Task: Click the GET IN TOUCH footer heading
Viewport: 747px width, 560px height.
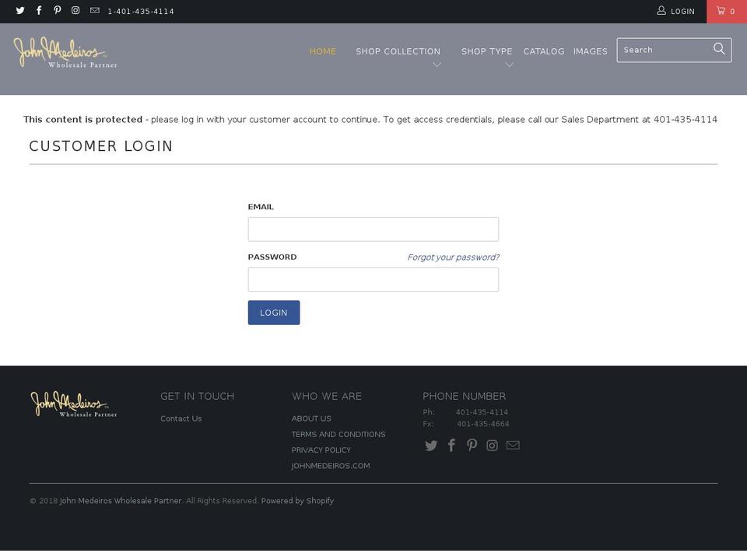Action: tap(197, 396)
